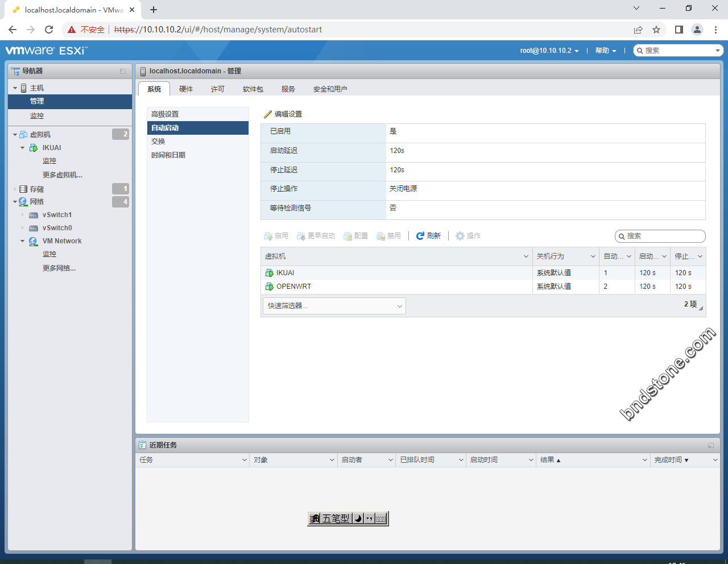728x564 pixels.
Task: Open the Licensing tab
Action: [x=218, y=89]
